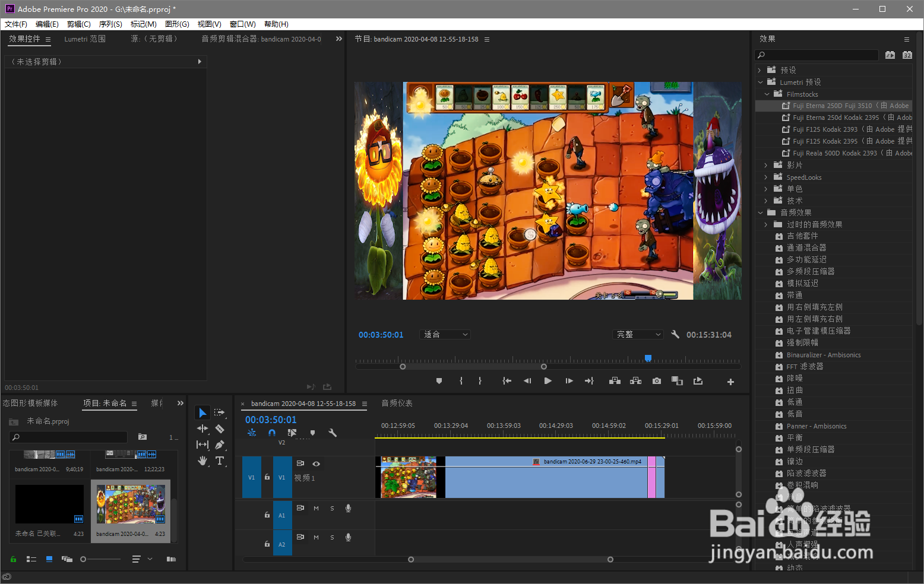The image size is (924, 584).
Task: Collapse the Lumetri 预设 folder
Action: pos(760,82)
